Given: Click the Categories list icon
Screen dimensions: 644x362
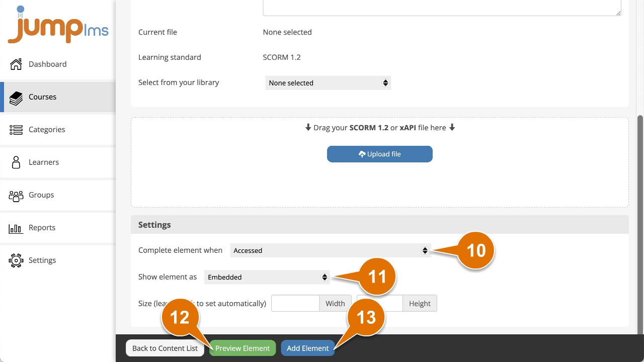Looking at the screenshot, I should click(x=16, y=130).
